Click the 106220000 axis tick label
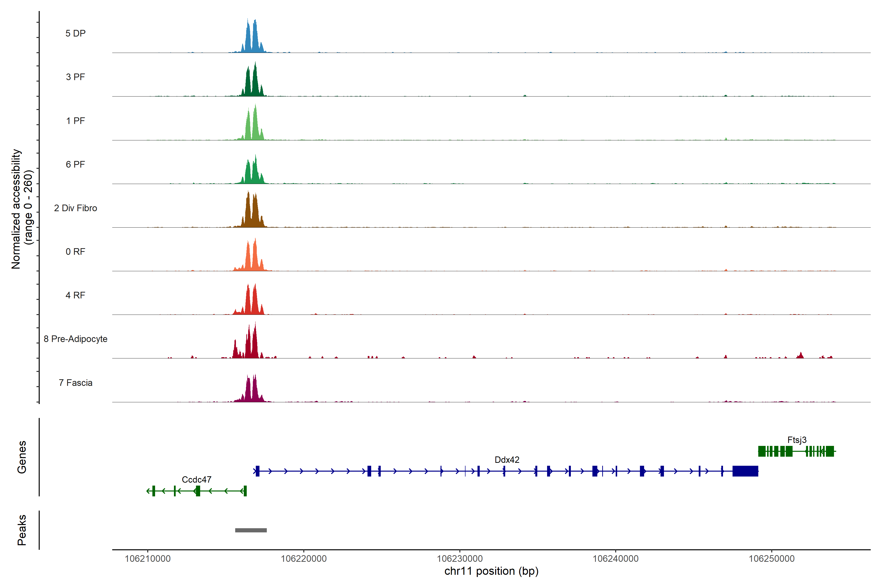Screen dimensions: 882x588 [303, 559]
